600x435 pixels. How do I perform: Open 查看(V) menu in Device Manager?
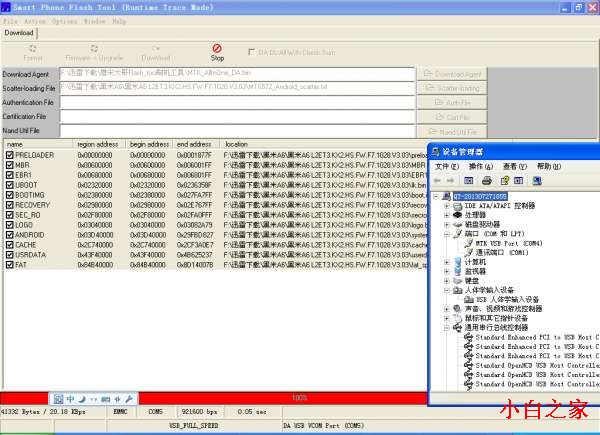coord(515,166)
